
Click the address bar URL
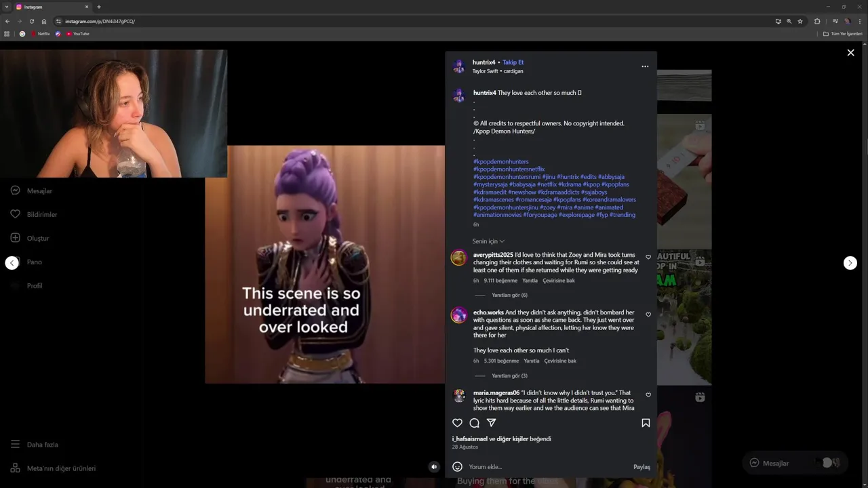click(100, 22)
